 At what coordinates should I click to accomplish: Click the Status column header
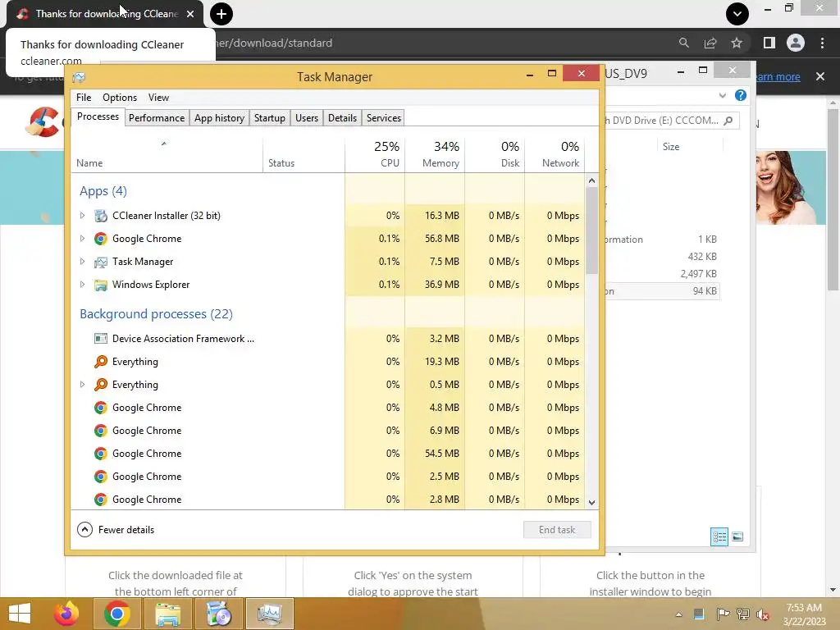[304, 153]
